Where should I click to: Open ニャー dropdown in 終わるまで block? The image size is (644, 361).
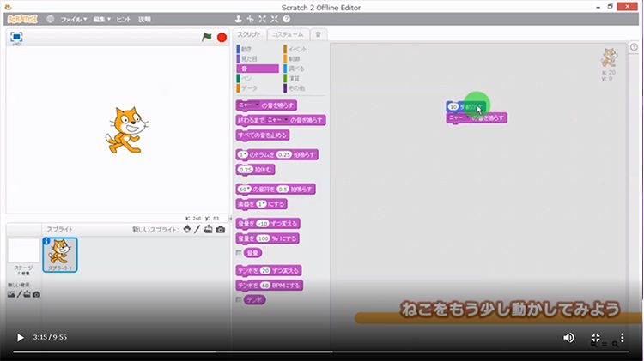(277, 120)
